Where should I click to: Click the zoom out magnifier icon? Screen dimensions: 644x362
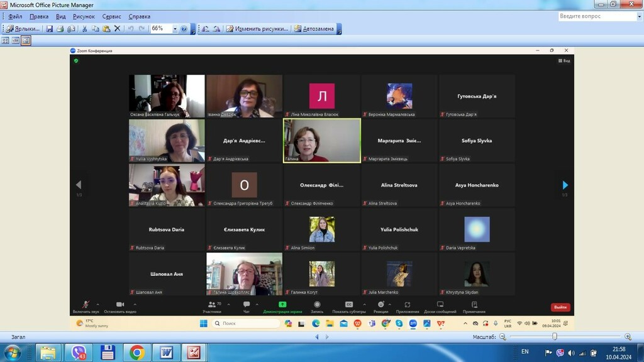502,337
